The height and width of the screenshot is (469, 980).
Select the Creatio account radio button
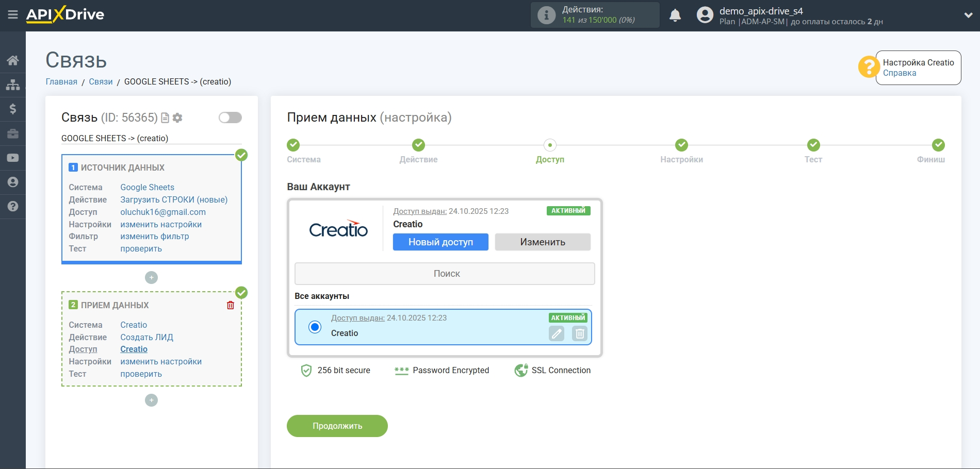pyautogui.click(x=315, y=327)
